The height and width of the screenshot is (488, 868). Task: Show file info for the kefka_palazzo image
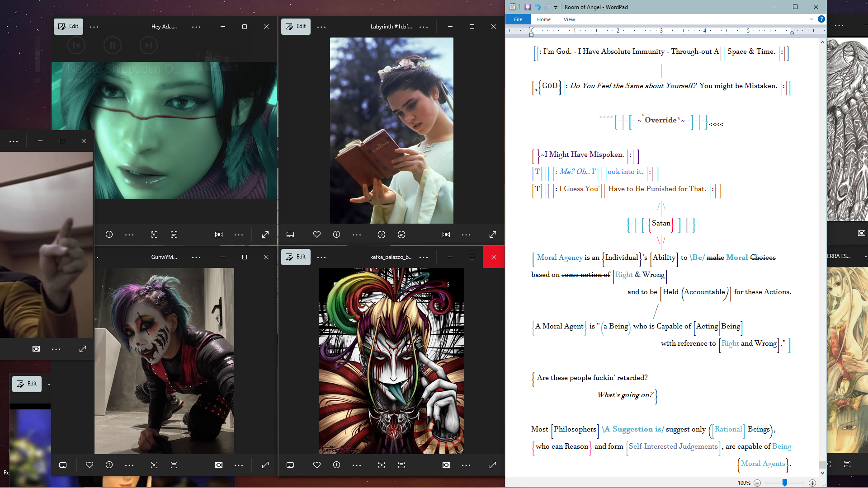click(336, 465)
